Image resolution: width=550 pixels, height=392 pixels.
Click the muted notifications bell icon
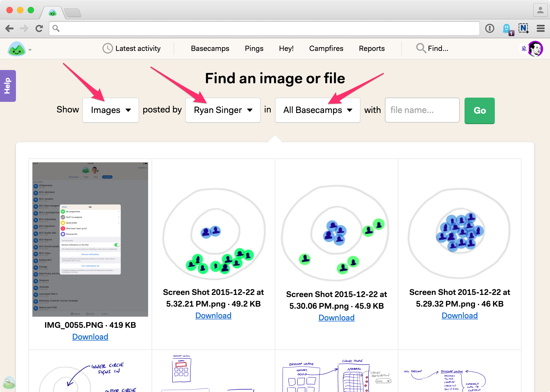(x=524, y=49)
